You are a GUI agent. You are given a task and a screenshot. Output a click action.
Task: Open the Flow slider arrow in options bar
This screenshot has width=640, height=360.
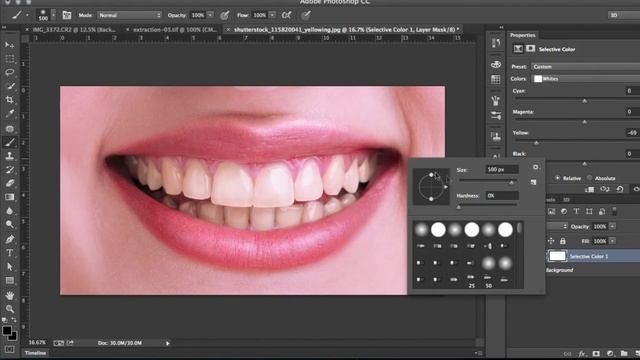[x=272, y=15]
